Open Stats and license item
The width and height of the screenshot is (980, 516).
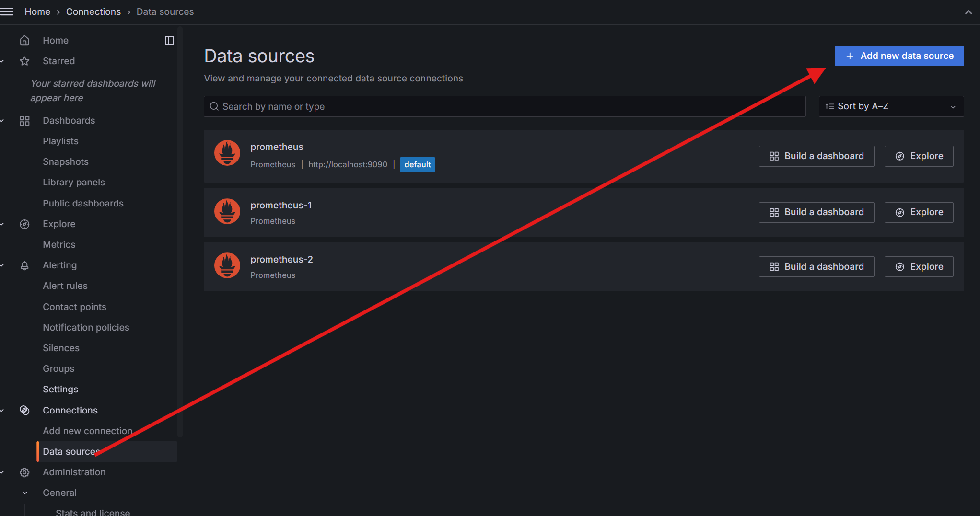[x=93, y=512]
